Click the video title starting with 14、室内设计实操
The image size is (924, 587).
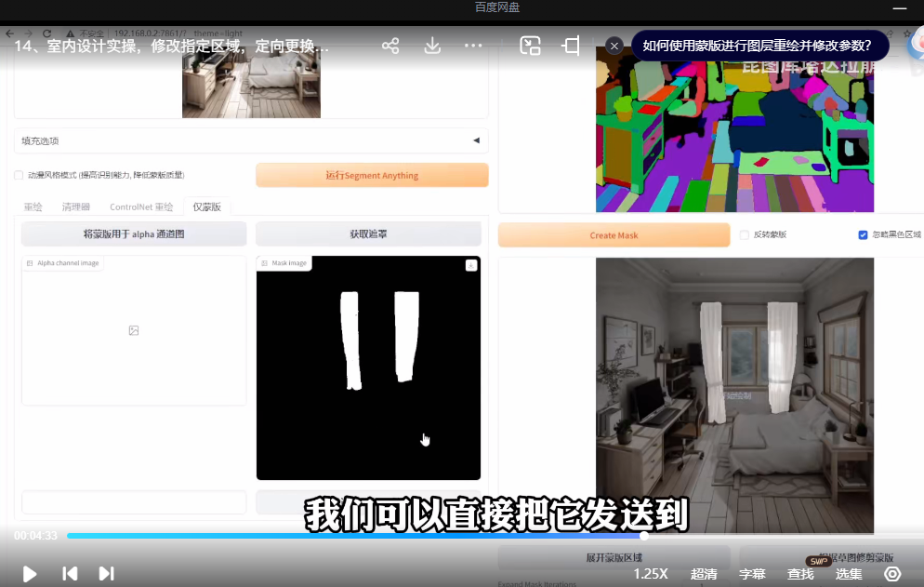(x=171, y=46)
